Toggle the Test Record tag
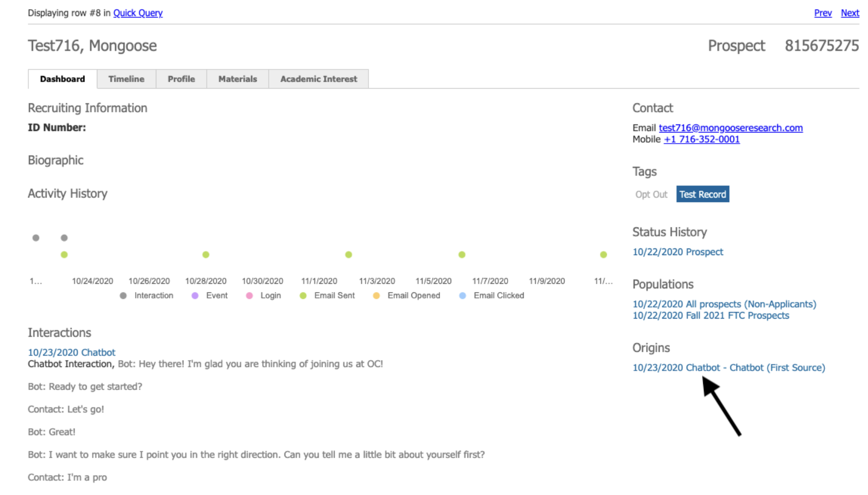This screenshot has width=868, height=495. (702, 195)
